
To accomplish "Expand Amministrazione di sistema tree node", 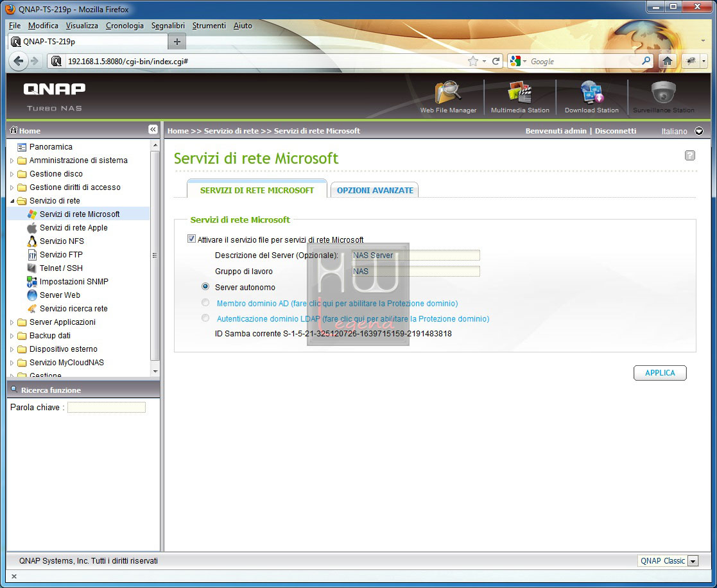I will tap(12, 160).
